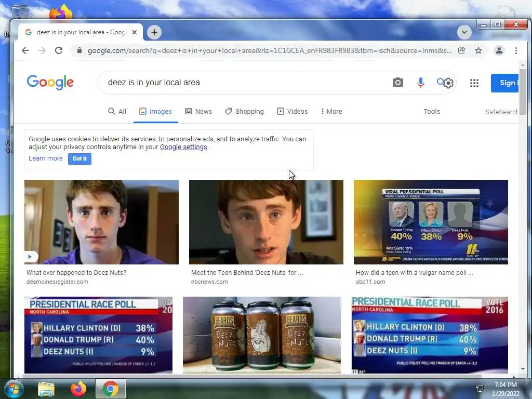Open the Viral Presidential Poll abc11 thumbnail

[431, 222]
